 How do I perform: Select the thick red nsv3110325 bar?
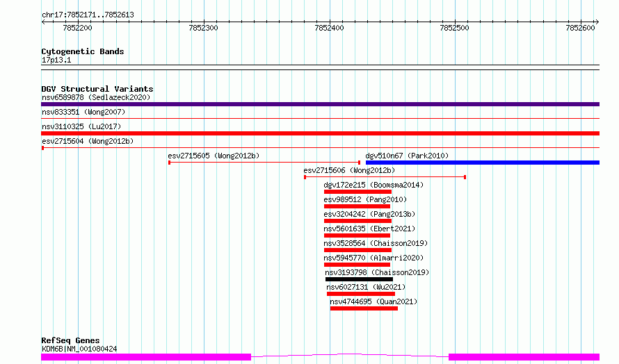[320, 133]
